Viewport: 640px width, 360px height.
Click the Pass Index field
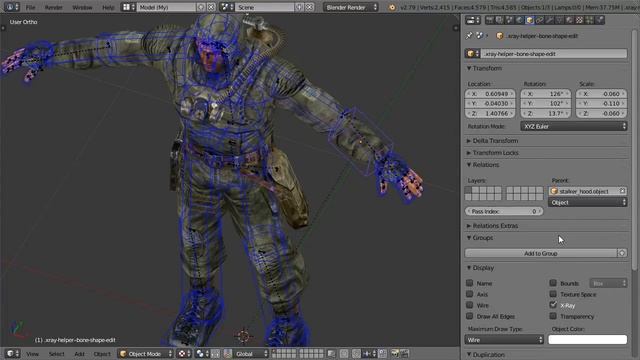click(504, 211)
